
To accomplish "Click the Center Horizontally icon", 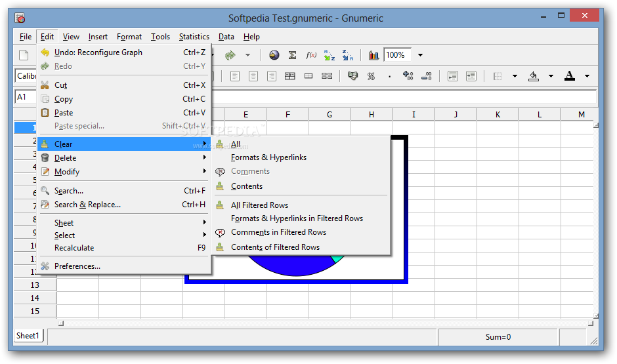I will (253, 76).
